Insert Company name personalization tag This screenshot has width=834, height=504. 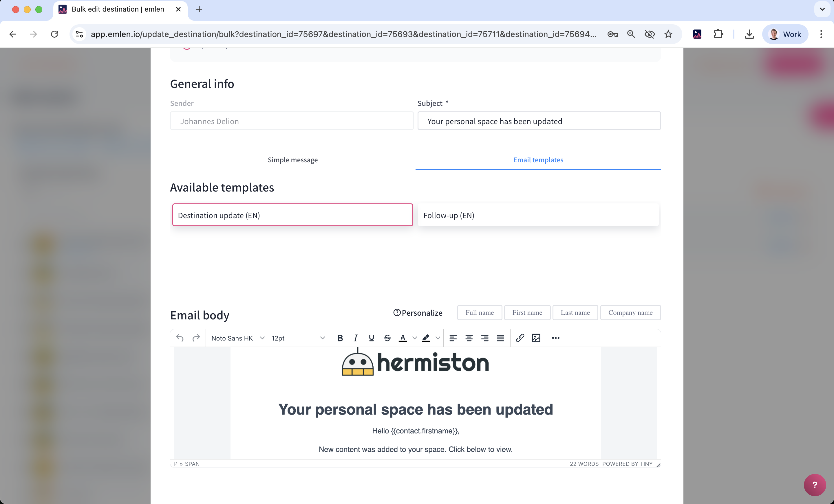(x=630, y=312)
